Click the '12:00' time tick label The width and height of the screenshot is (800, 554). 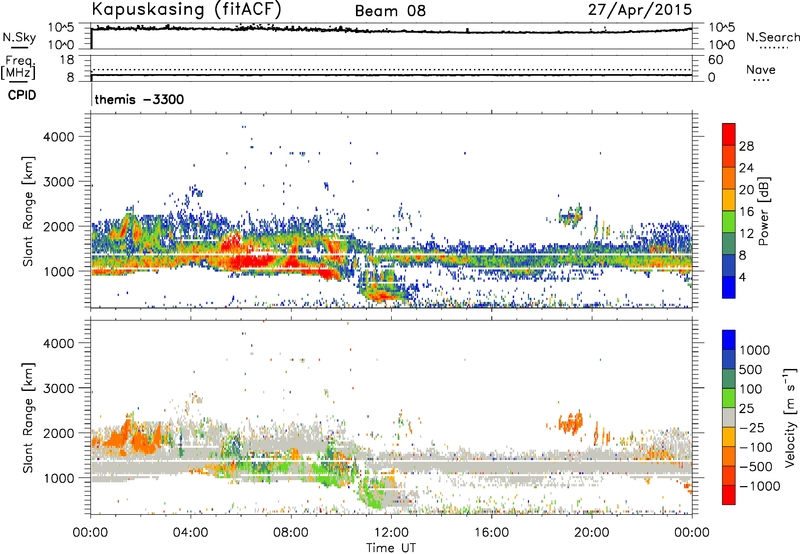click(391, 533)
